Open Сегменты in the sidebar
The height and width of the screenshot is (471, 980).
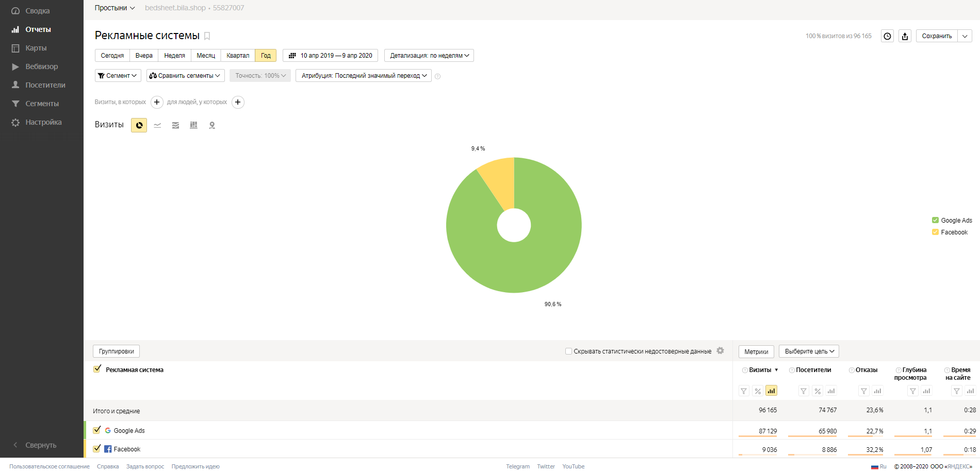tap(42, 104)
